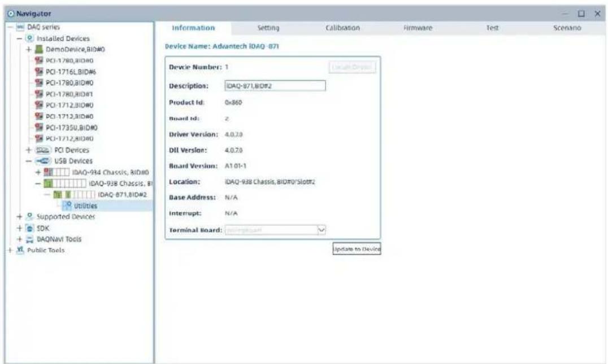
Task: Select the Supported Devices label
Action: (x=66, y=217)
